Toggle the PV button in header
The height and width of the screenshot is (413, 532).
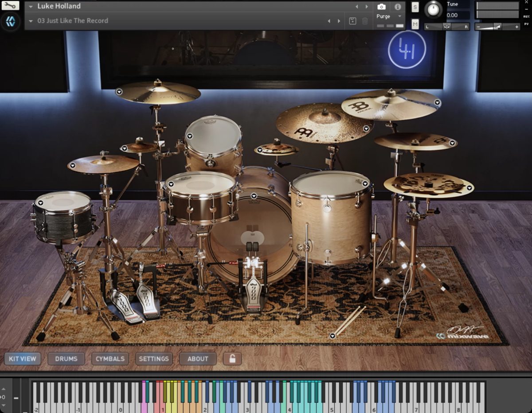pos(526,23)
